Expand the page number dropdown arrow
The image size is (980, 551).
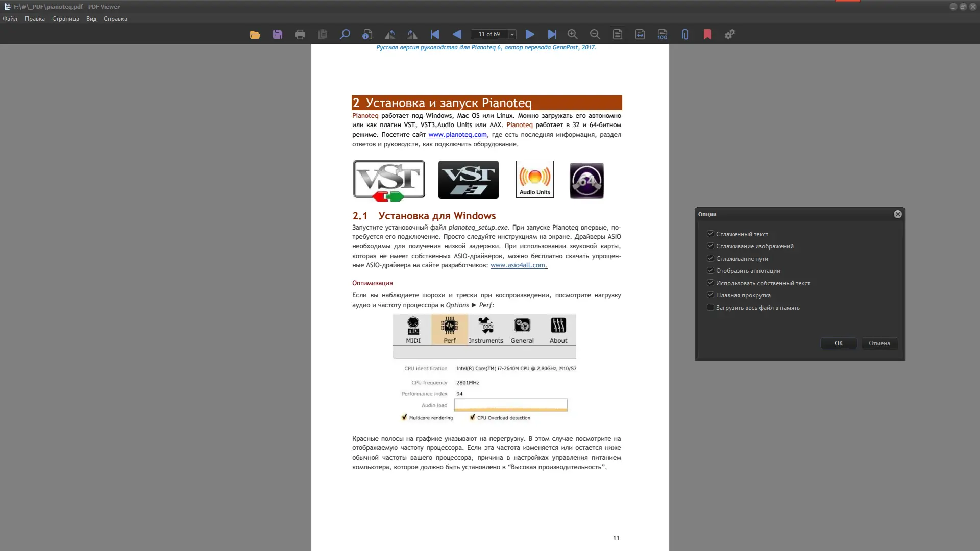pyautogui.click(x=512, y=34)
